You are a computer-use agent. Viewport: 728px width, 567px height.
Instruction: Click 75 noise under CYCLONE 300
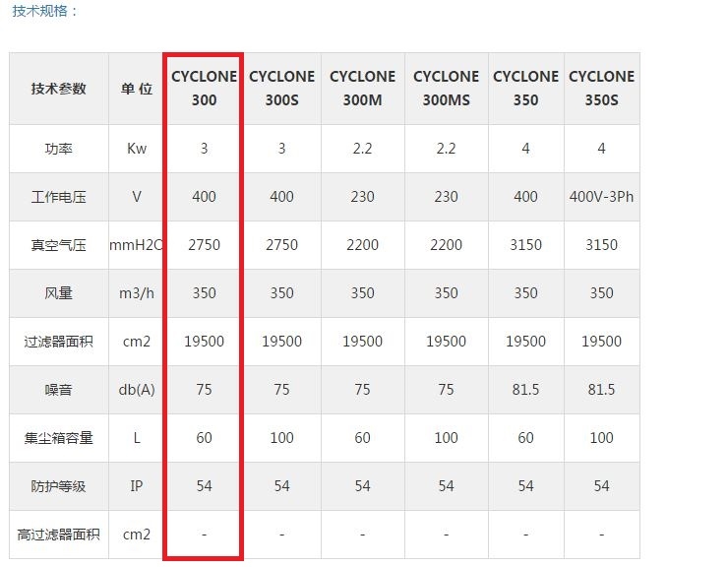pyautogui.click(x=204, y=390)
